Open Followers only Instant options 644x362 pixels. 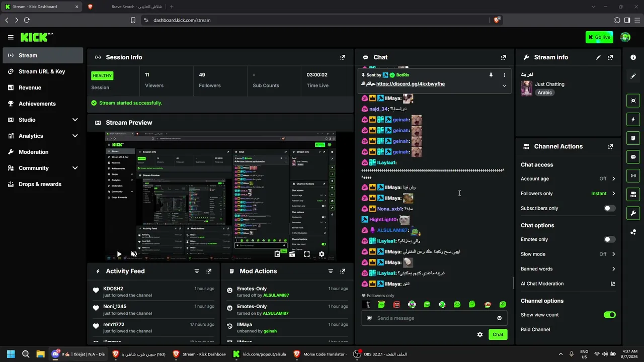pyautogui.click(x=568, y=194)
